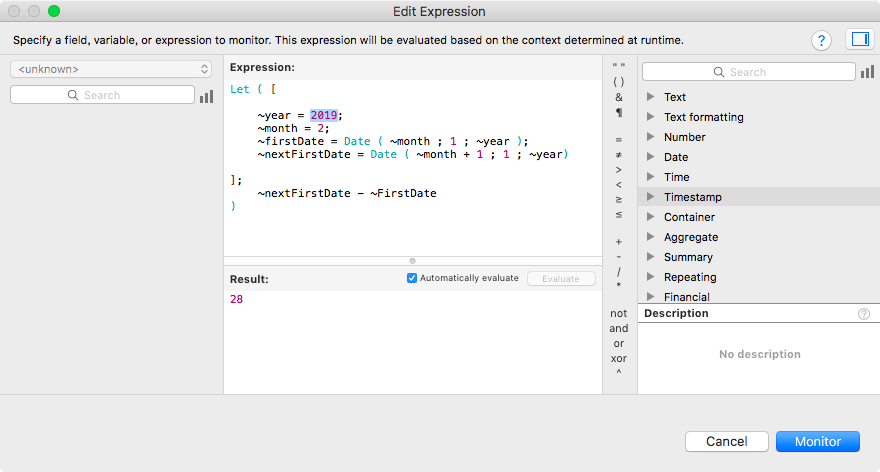This screenshot has height=472, width=880.
Task: Click the Description help icon
Action: click(x=864, y=314)
